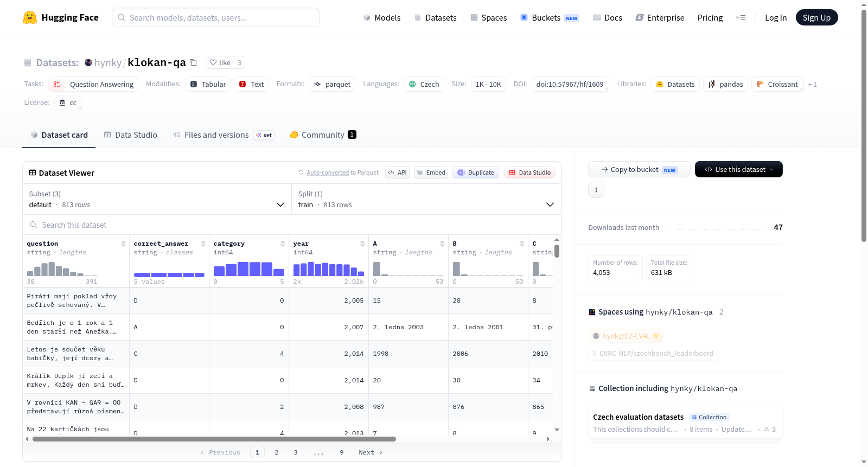This screenshot has width=868, height=467.
Task: Expand the Split train dropdown
Action: tap(426, 199)
